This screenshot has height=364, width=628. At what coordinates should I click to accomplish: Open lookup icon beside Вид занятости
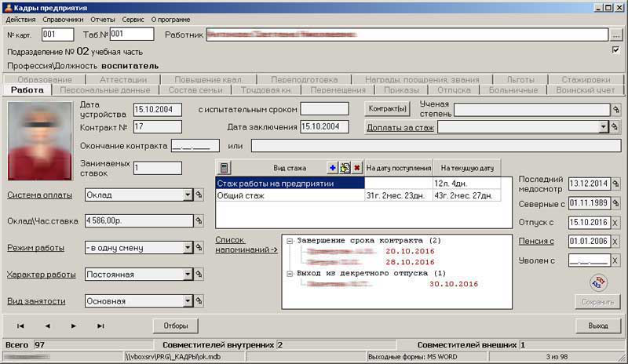(x=199, y=300)
